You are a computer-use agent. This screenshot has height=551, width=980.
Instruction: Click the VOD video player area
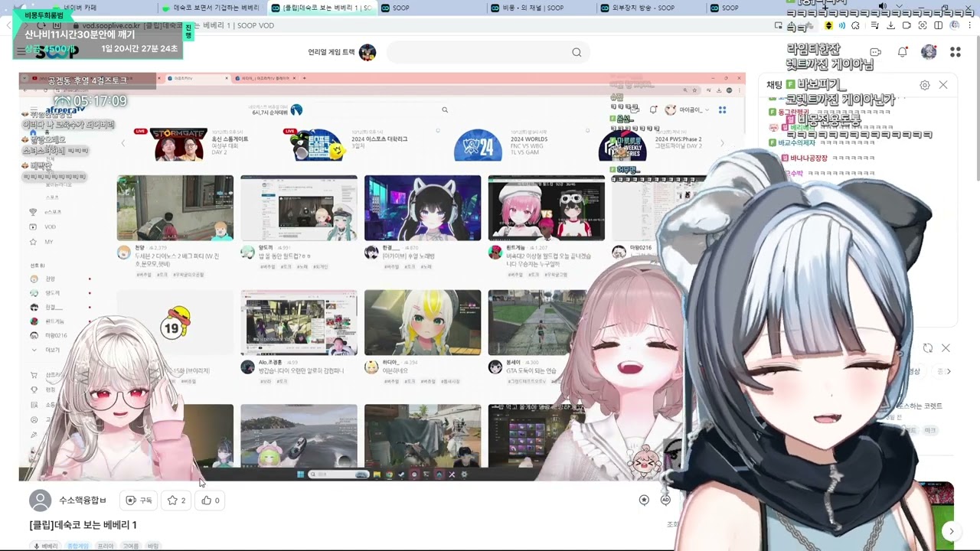point(382,277)
